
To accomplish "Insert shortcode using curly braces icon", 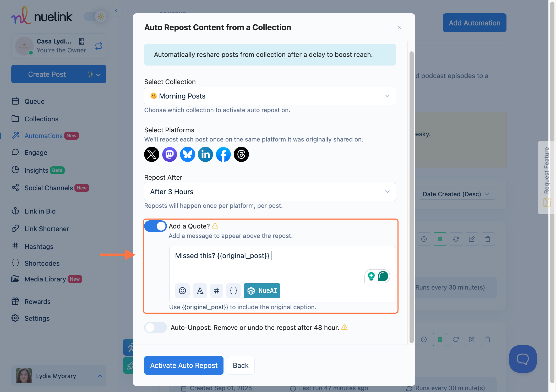I will click(233, 291).
